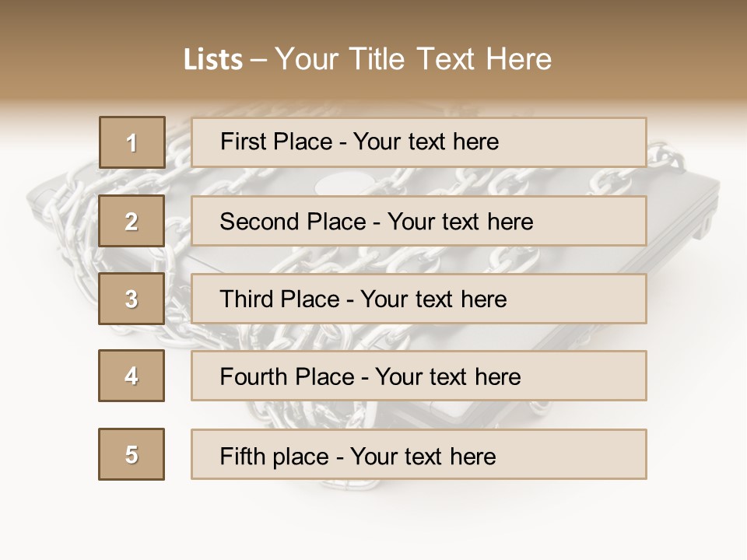Image resolution: width=747 pixels, height=560 pixels.
Task: Select "Your text here" in Second Place bar
Action: point(460,222)
